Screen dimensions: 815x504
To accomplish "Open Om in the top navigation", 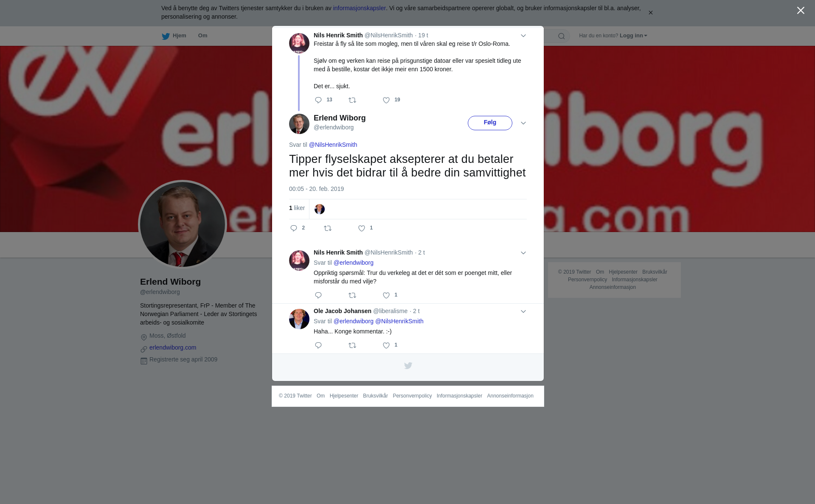I will coord(202,36).
